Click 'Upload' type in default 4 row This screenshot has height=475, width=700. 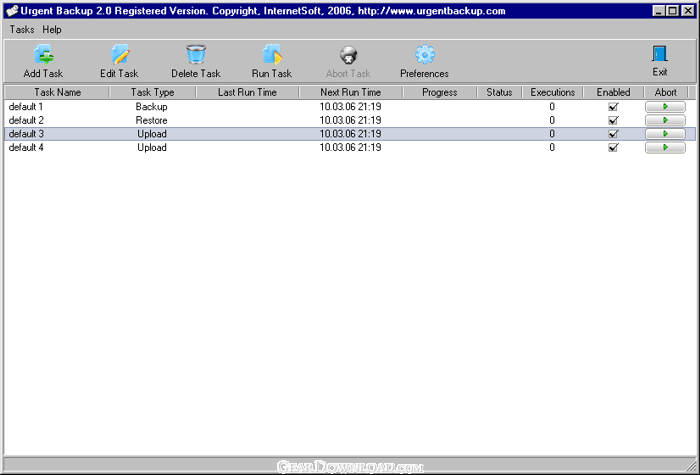pyautogui.click(x=152, y=148)
